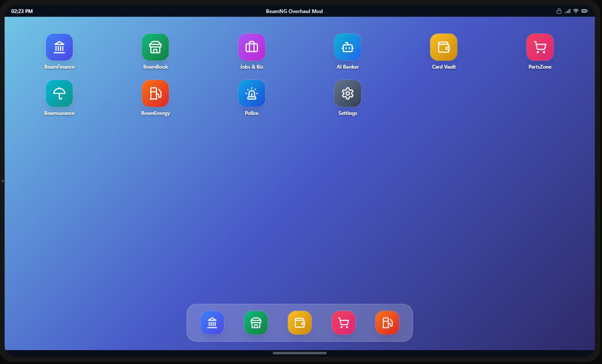Launch BeamEnergy from the home grid
This screenshot has height=364, width=602.
tap(155, 93)
